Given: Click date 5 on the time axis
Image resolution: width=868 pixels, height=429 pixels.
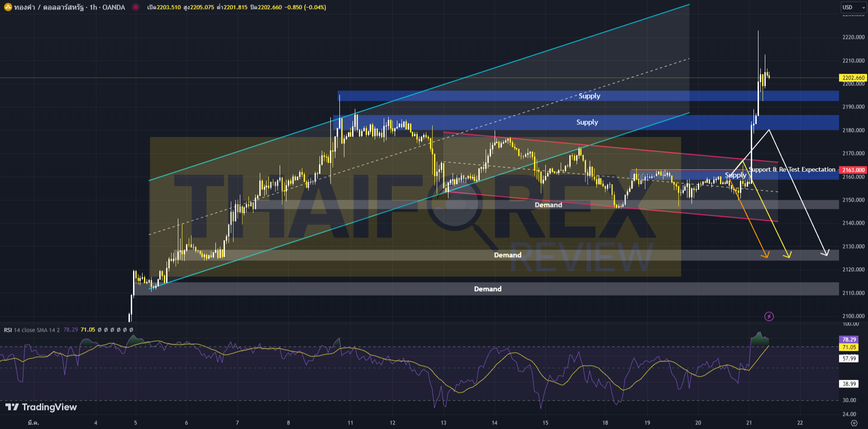Looking at the screenshot, I should pos(135,423).
